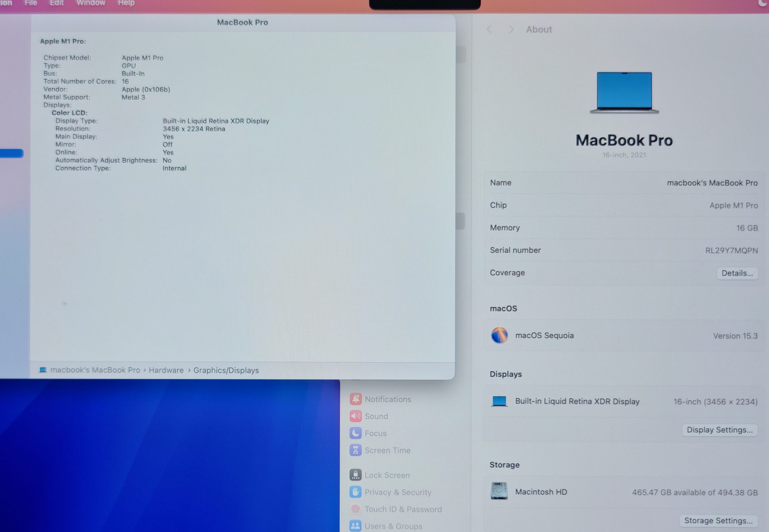Image resolution: width=769 pixels, height=532 pixels.
Task: Open the Screen Time hourglass icon
Action: tap(355, 450)
